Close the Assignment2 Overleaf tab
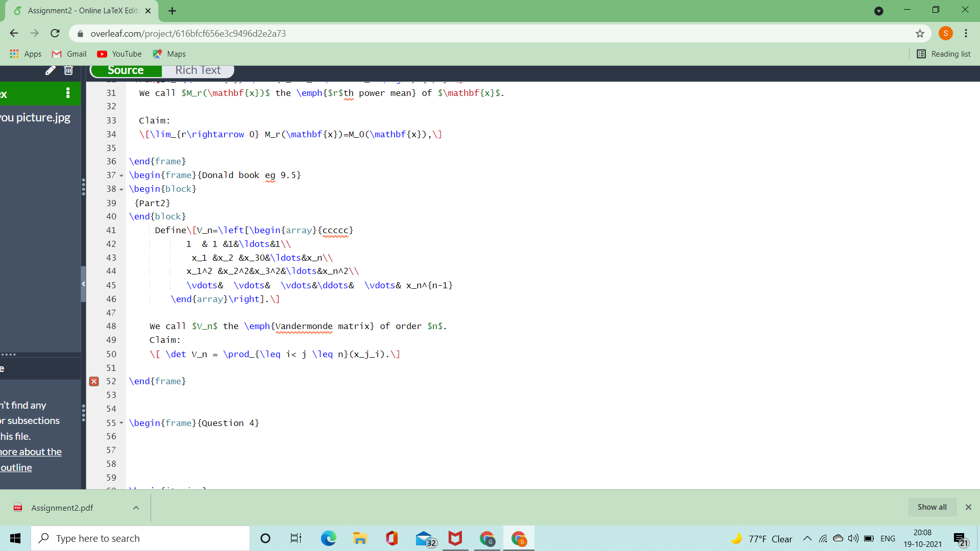This screenshot has height=551, width=980. (148, 11)
